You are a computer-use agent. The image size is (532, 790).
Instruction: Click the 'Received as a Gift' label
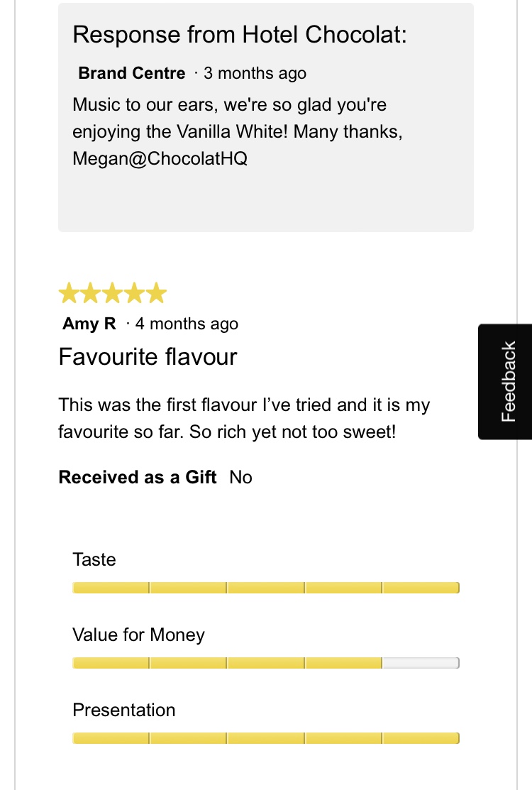pos(138,478)
